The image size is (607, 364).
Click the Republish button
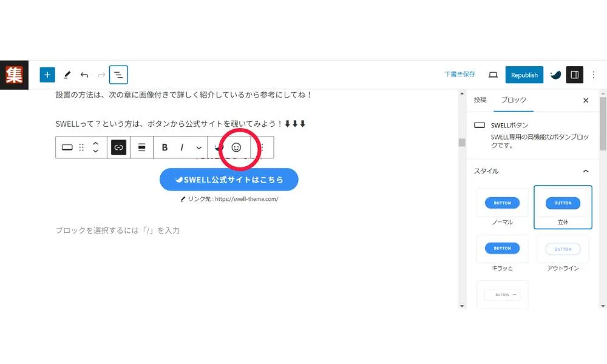tap(524, 75)
